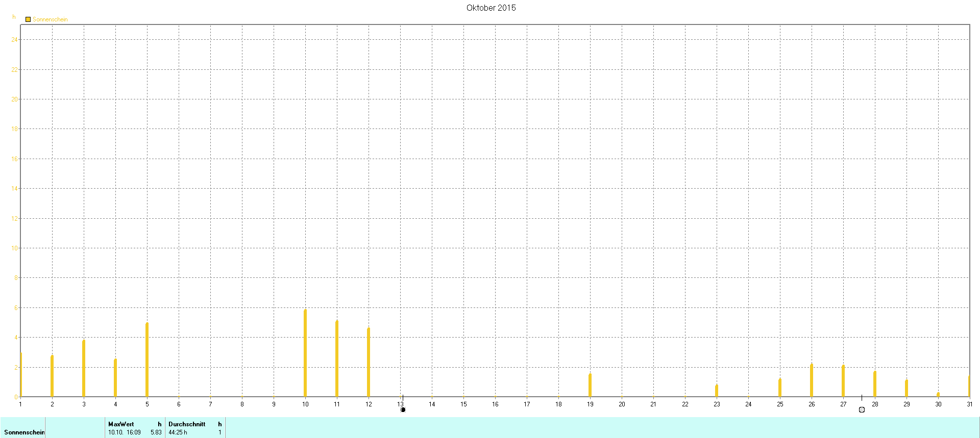Select the sunshine bar at day 5

147,359
